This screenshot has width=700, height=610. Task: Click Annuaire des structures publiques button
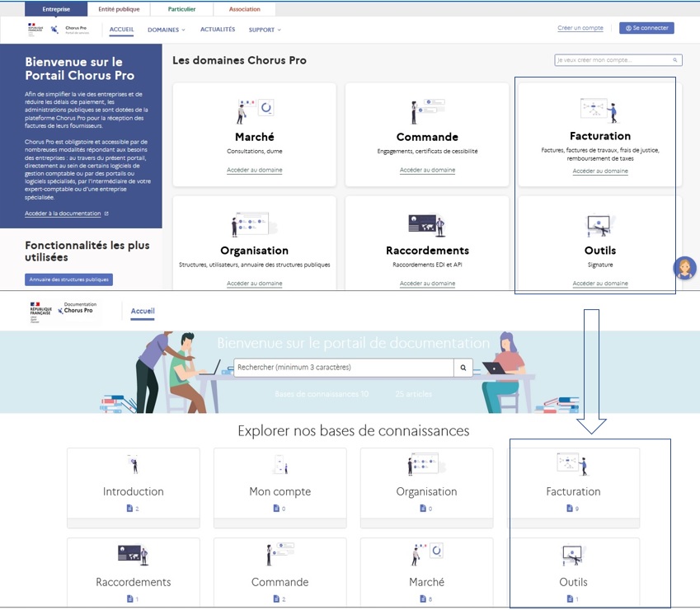[68, 279]
